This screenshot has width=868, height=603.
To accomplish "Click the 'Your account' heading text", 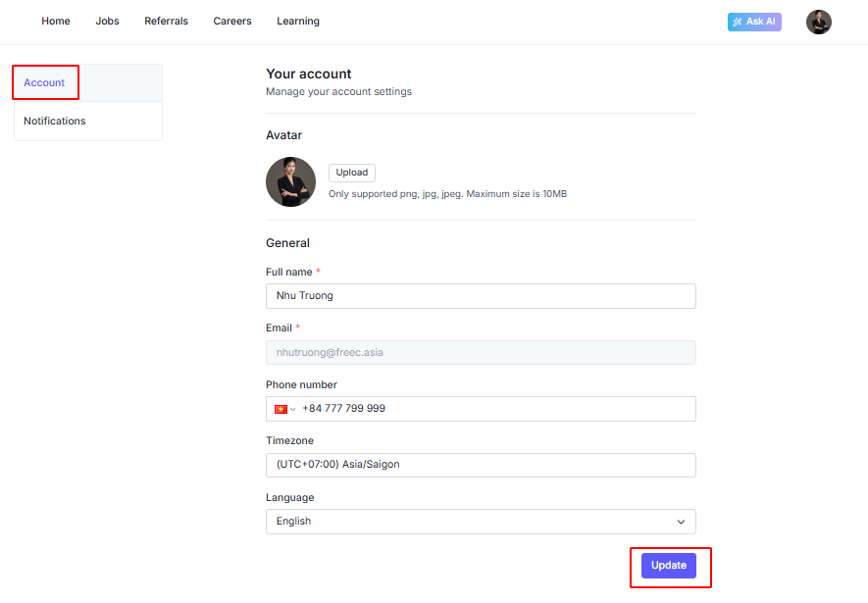I will click(x=308, y=74).
